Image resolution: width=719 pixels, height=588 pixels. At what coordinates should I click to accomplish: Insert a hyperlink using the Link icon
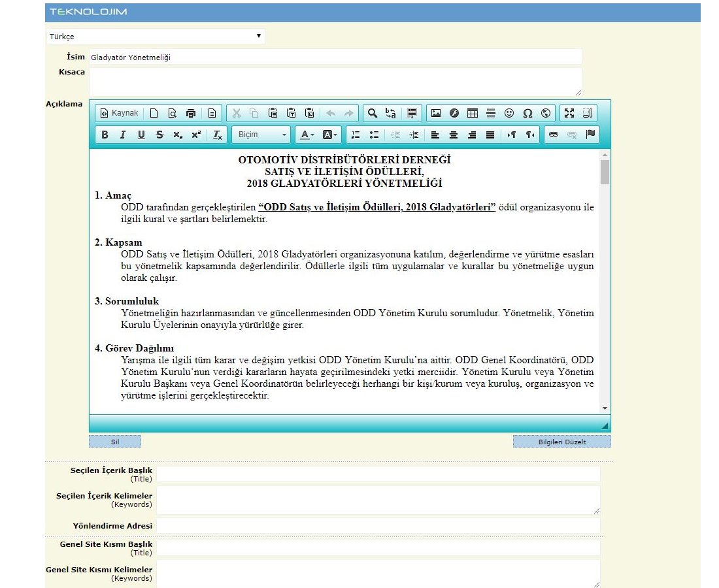tap(554, 135)
